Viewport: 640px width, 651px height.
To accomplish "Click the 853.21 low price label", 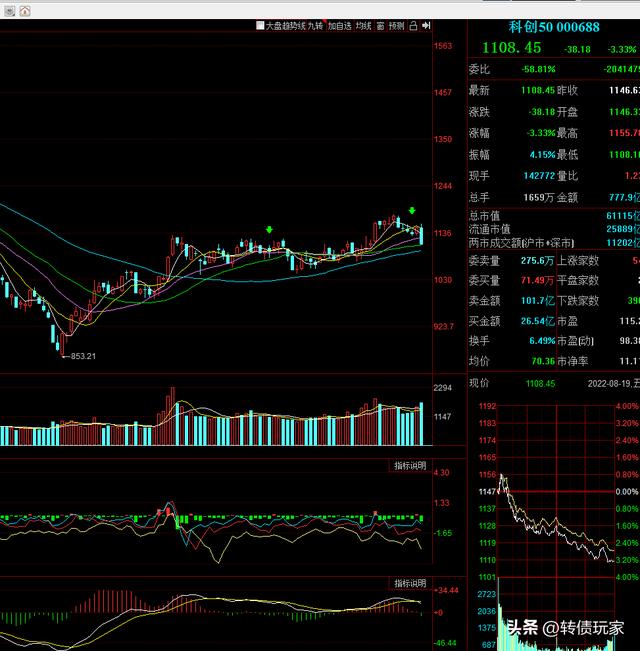I will 80,356.
